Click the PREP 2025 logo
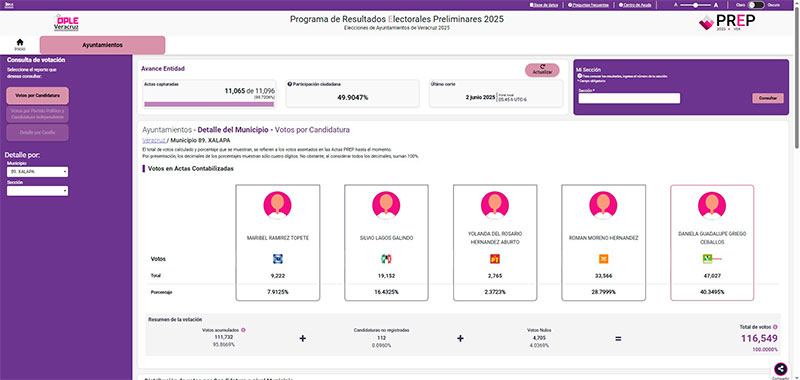The width and height of the screenshot is (800, 380). point(727,22)
